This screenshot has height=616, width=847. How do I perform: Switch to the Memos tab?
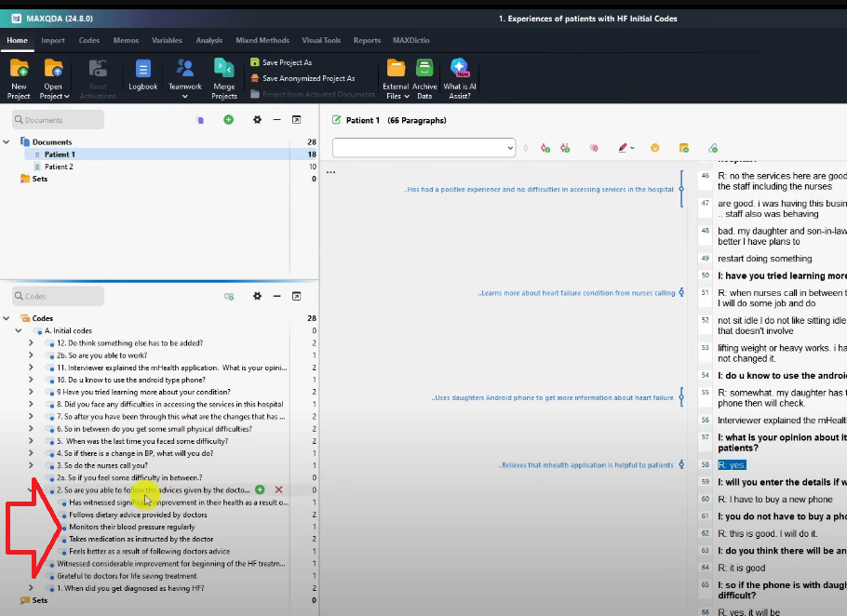(126, 41)
